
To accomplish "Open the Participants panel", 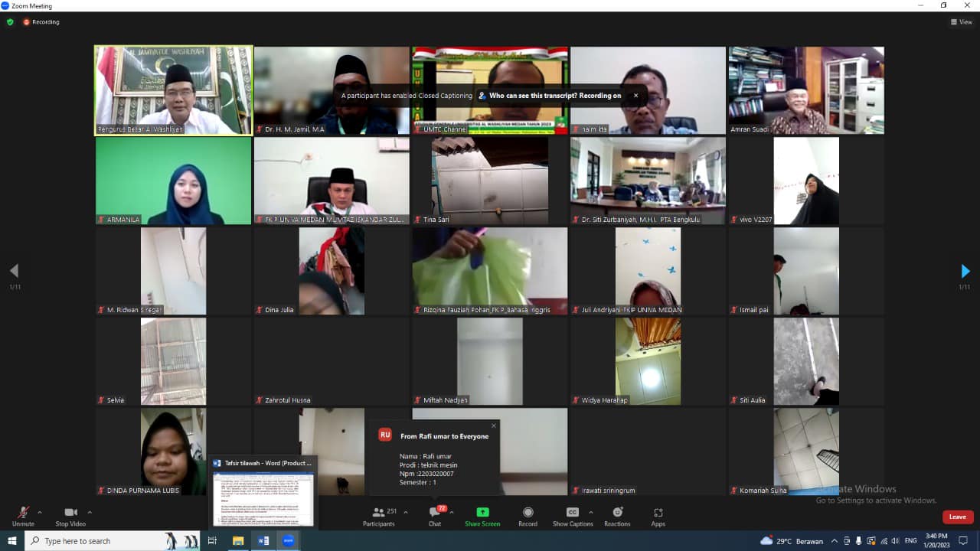I will [x=378, y=514].
